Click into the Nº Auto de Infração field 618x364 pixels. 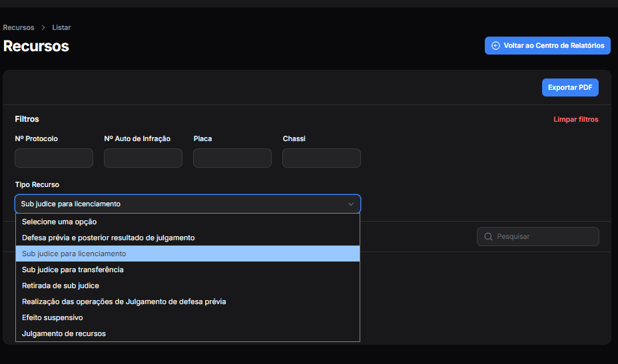pyautogui.click(x=143, y=158)
